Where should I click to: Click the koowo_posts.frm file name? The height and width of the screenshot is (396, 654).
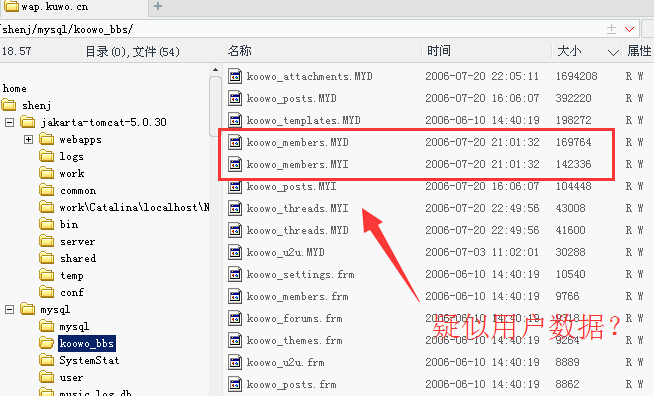pyautogui.click(x=291, y=385)
